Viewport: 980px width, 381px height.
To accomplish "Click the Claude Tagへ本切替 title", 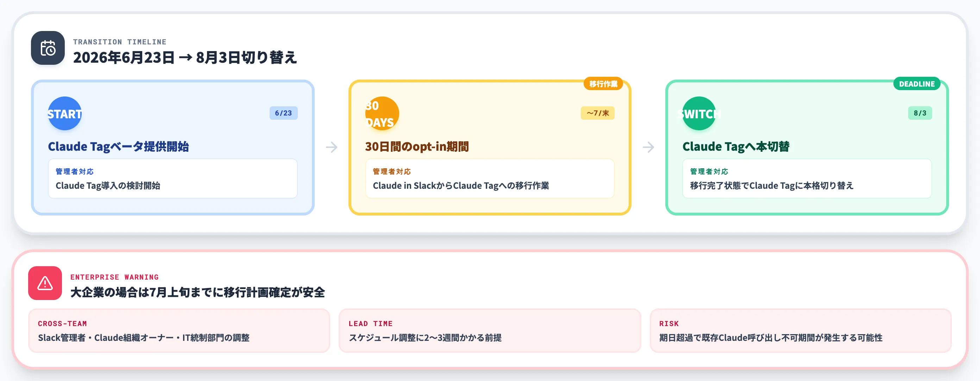I will 736,146.
